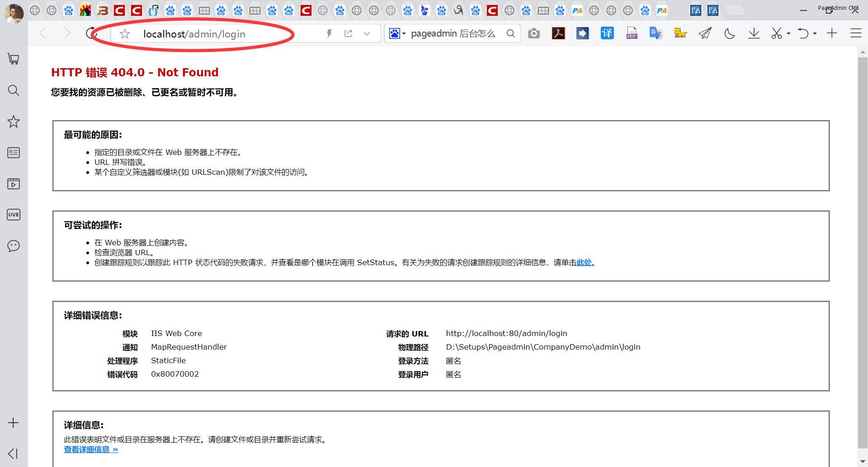This screenshot has height=467, width=868.
Task: Click the paper plane toolbar icon
Action: [705, 33]
